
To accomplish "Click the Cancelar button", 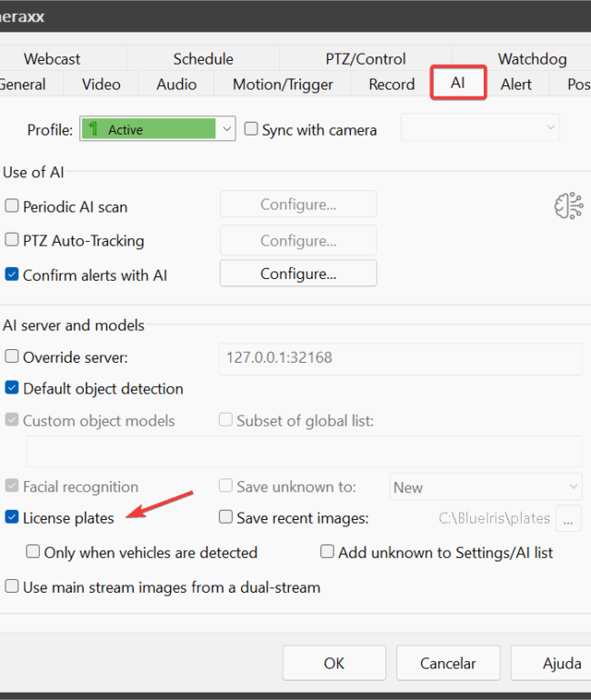I will click(448, 664).
